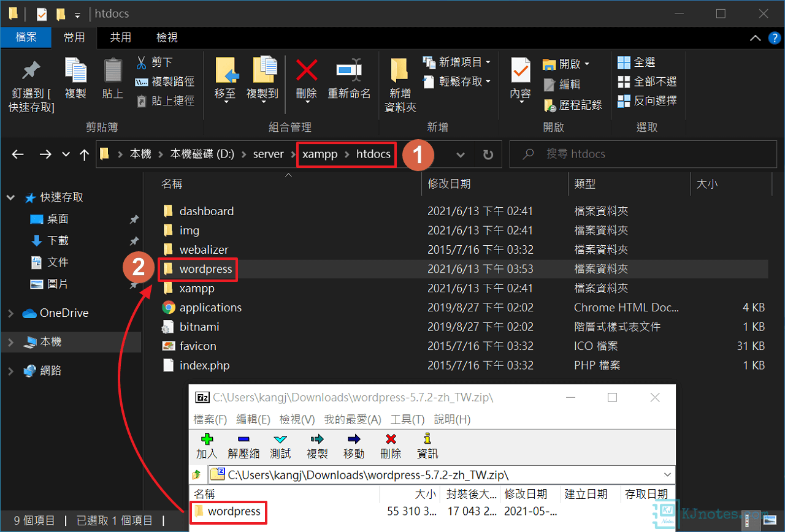Viewport: 785px width, 532px height.
Task: Create a New Folder (新增資料夾)
Action: 400,85
